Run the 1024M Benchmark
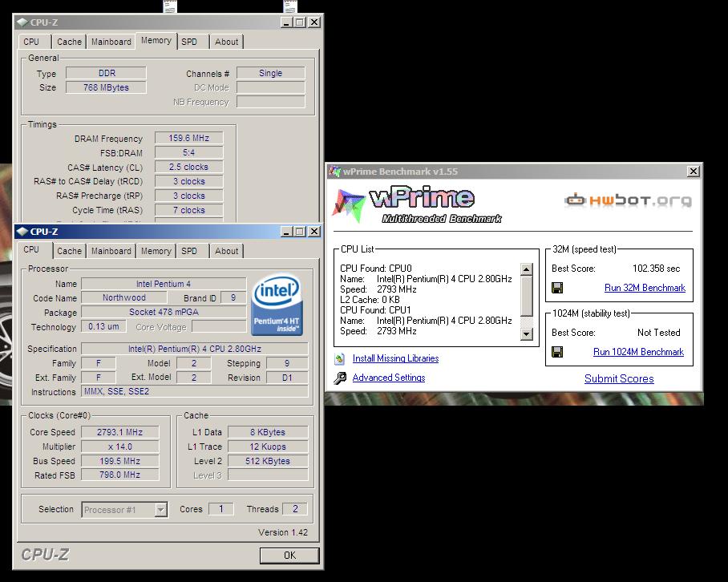The image size is (728, 582). click(638, 352)
